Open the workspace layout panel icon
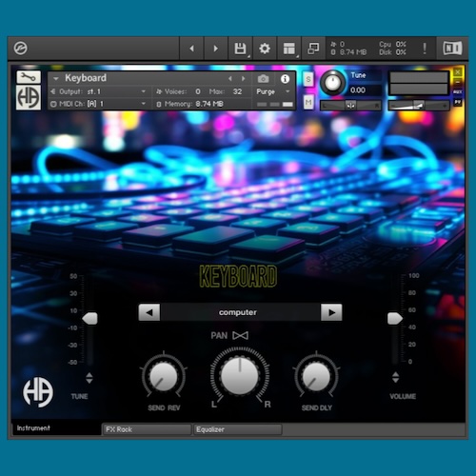This screenshot has width=476, height=476. point(289,49)
